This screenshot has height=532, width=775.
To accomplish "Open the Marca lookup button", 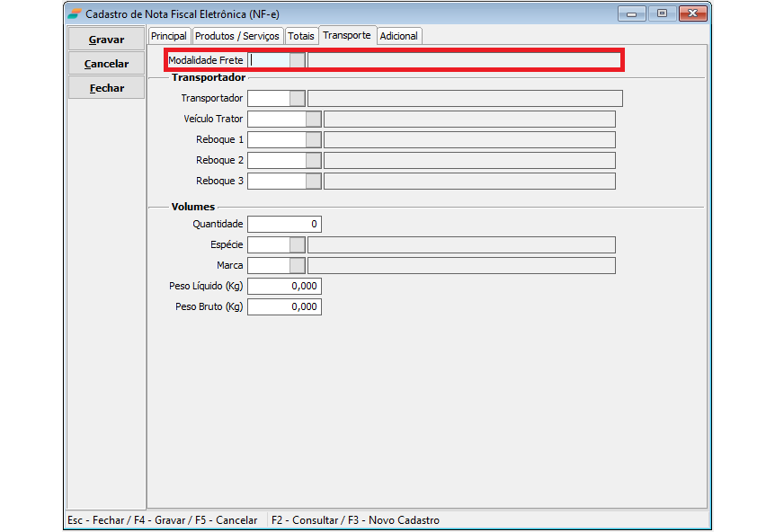I will pos(298,265).
